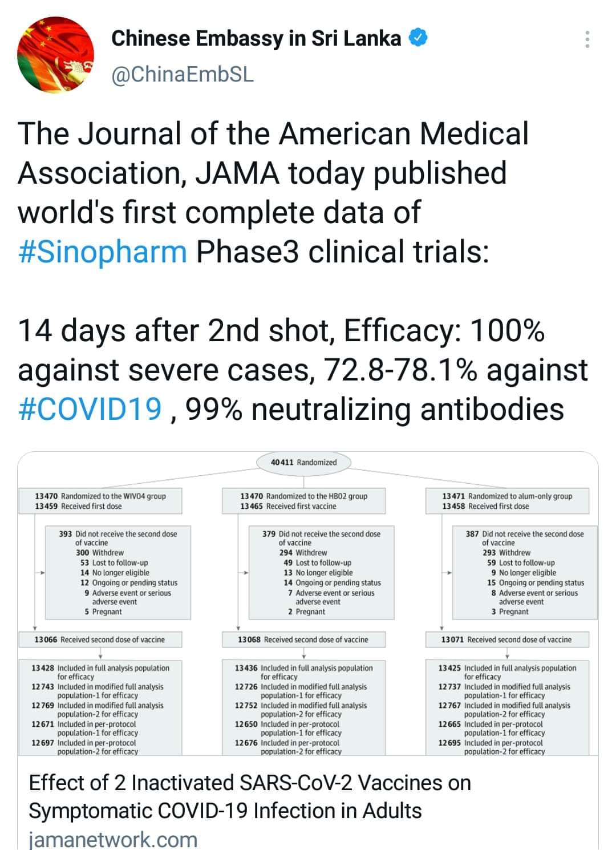The width and height of the screenshot is (616, 850).
Task: Tap the '393 Did not receive the second dose' box
Action: 118,572
